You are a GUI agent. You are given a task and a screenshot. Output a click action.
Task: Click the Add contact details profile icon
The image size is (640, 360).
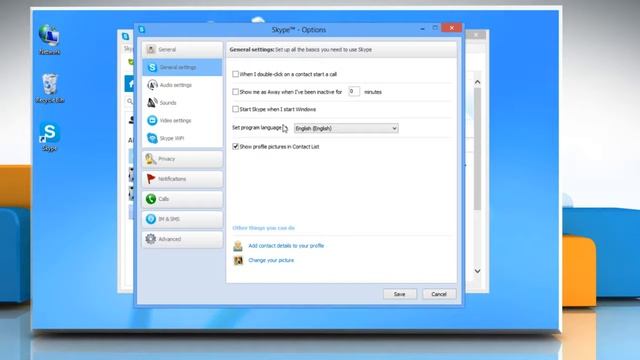[x=238, y=246]
